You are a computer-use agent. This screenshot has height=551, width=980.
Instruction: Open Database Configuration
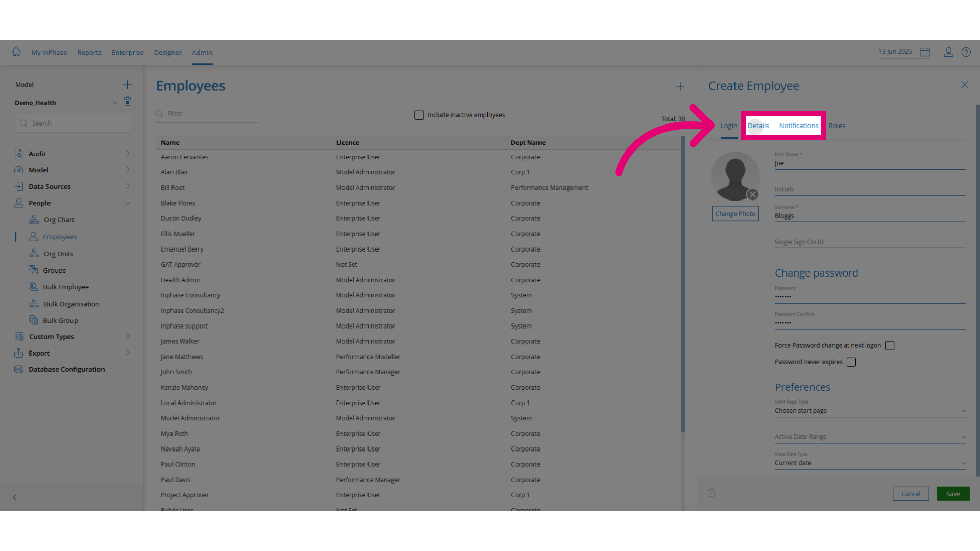[x=66, y=369]
